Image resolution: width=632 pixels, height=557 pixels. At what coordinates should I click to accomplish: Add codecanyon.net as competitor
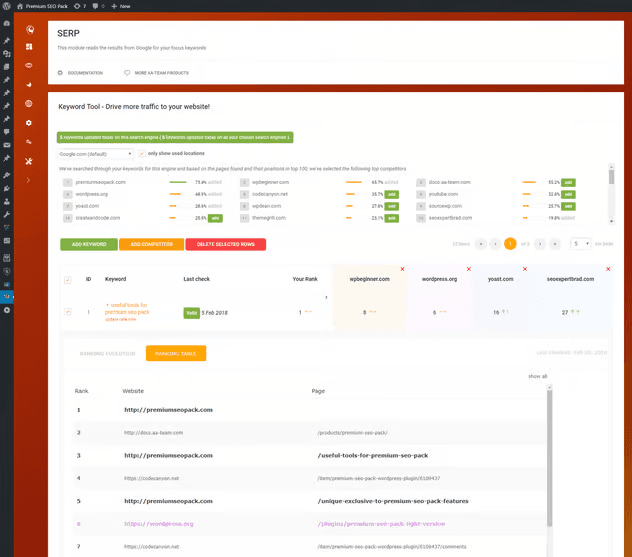[391, 195]
